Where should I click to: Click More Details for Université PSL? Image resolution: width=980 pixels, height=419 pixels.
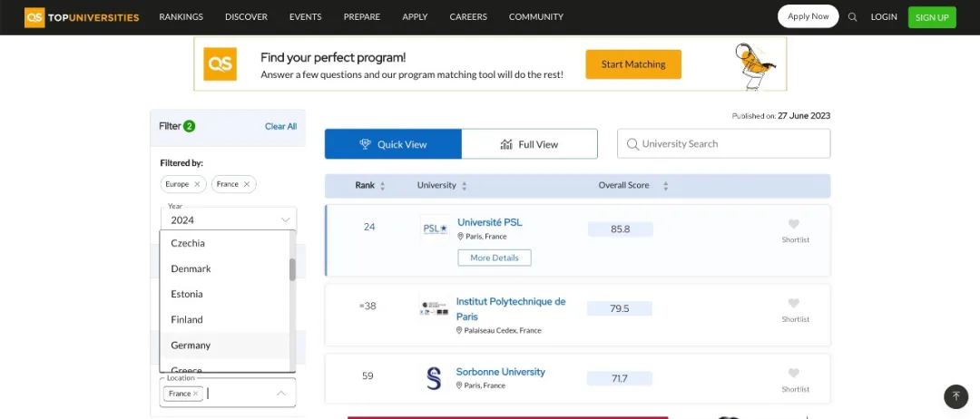coord(495,258)
